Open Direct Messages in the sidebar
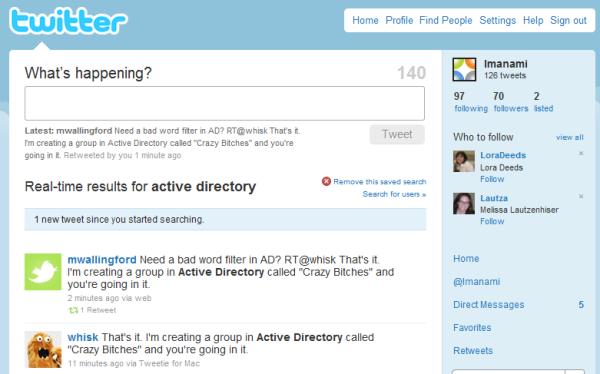This screenshot has width=600, height=374. pyautogui.click(x=489, y=305)
